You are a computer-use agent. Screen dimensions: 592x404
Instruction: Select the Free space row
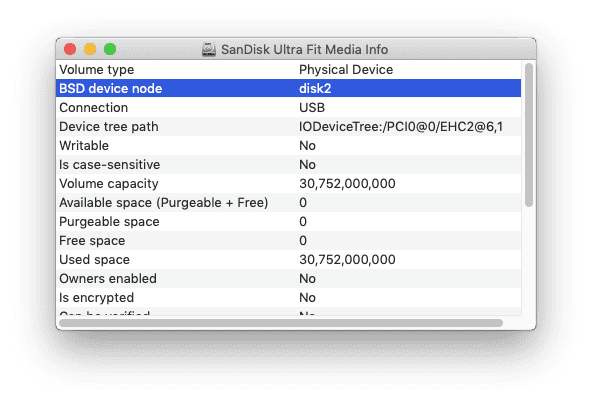click(288, 241)
